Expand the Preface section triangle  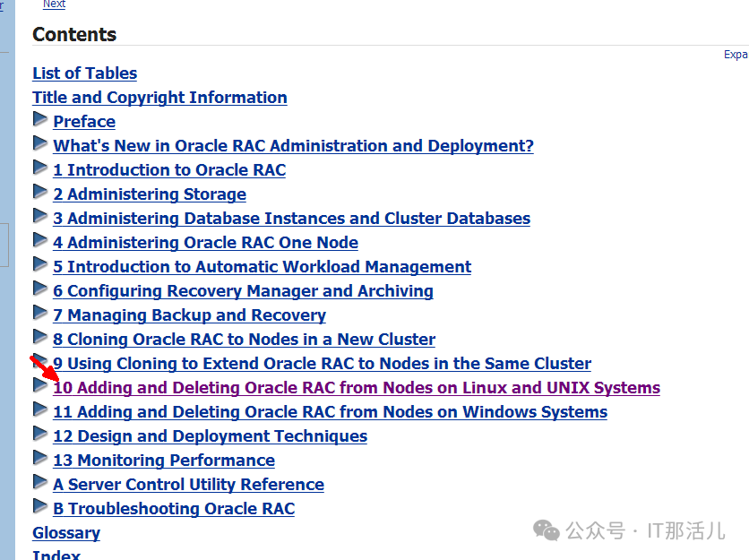coord(40,119)
